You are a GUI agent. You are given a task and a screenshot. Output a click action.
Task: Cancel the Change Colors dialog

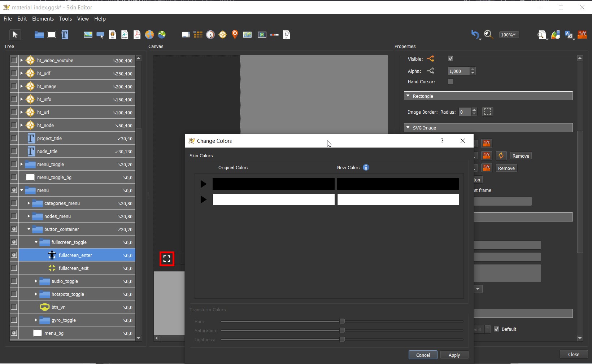423,355
